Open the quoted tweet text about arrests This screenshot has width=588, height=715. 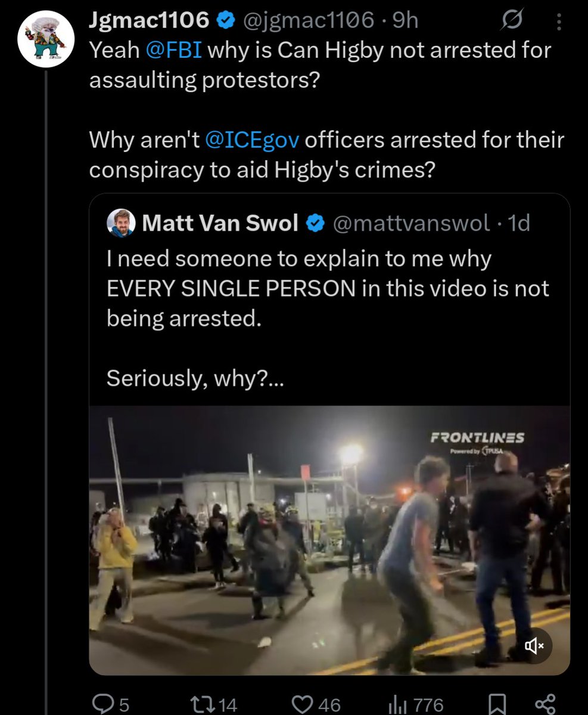(x=328, y=319)
